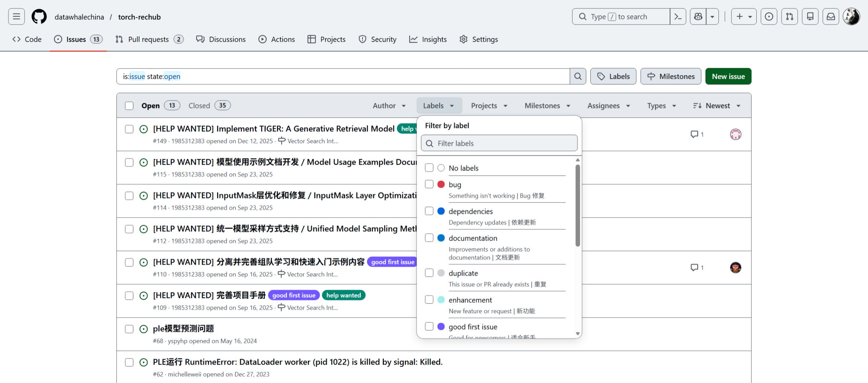
Task: Open comments on issue #149
Action: pyautogui.click(x=697, y=134)
